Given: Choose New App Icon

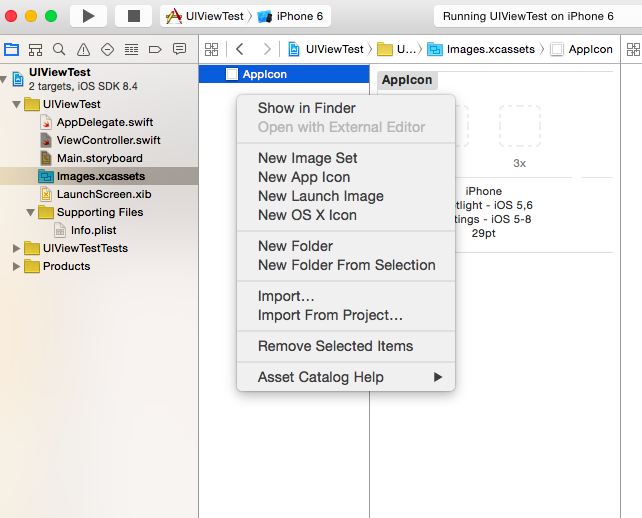Looking at the screenshot, I should click(x=346, y=177).
